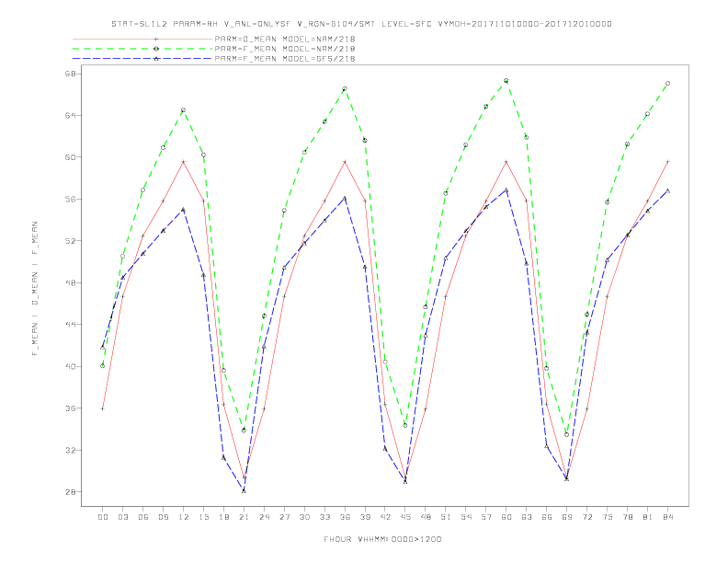728x563 pixels.
Task: Click the green circle data point at hour 60 peak
Action: point(506,81)
